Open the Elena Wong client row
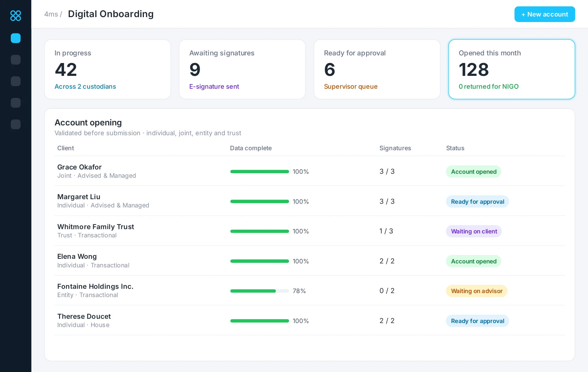Viewport: 588px width, 372px height. (310, 261)
